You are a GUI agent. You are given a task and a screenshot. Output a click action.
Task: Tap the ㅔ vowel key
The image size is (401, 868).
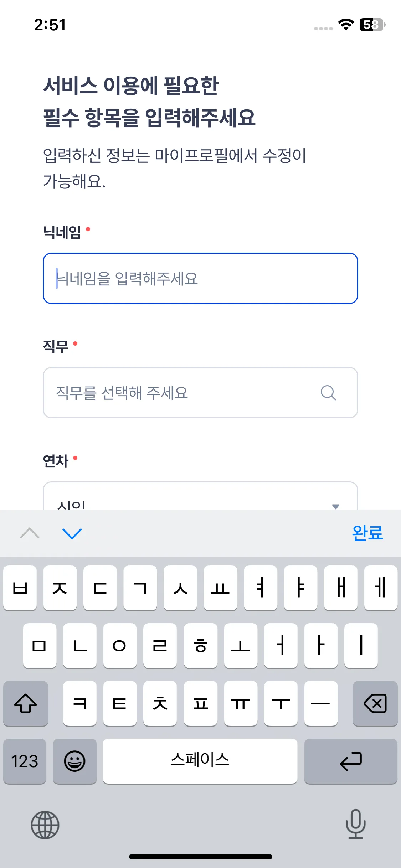(x=381, y=588)
